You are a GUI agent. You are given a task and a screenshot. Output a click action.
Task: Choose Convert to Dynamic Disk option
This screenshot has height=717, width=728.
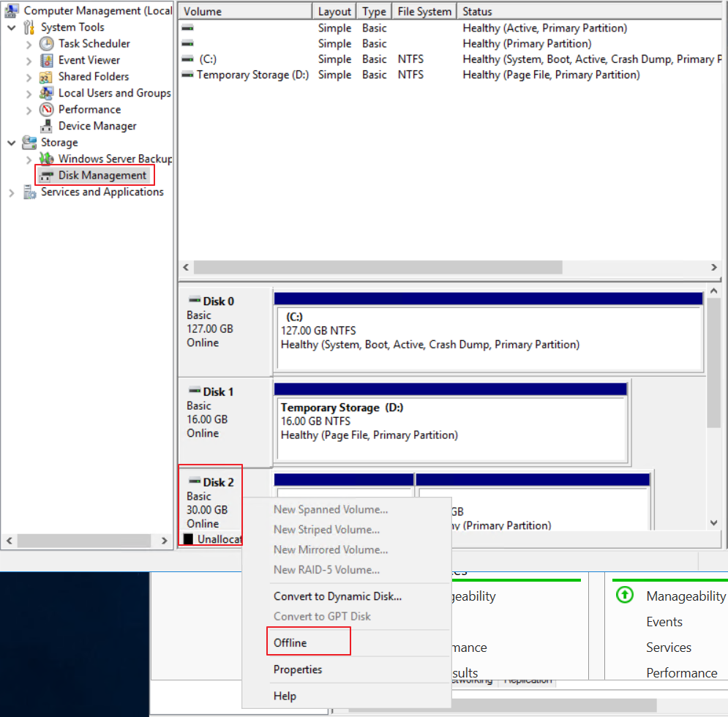tap(337, 596)
